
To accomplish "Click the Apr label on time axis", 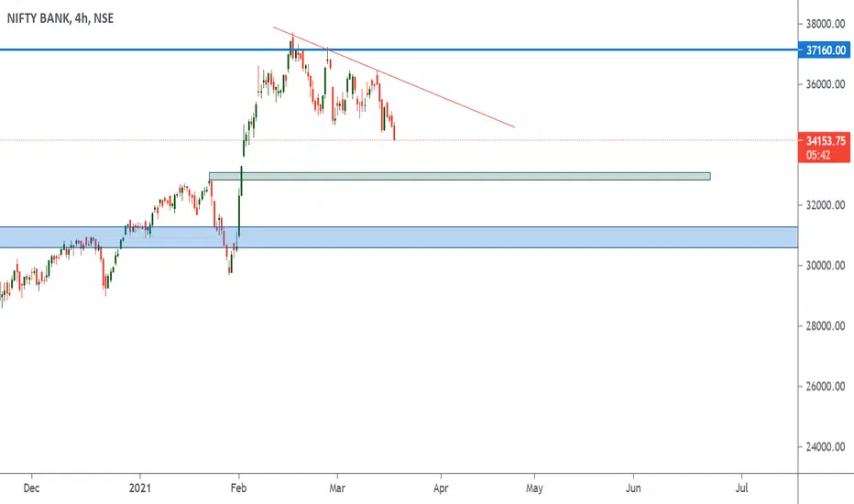I will pyautogui.click(x=441, y=488).
